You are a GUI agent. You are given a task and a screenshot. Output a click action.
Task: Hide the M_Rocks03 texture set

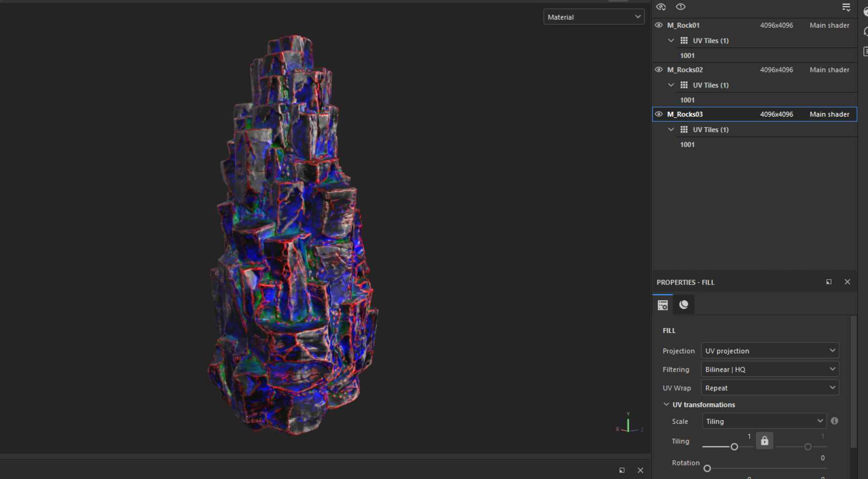tap(658, 114)
